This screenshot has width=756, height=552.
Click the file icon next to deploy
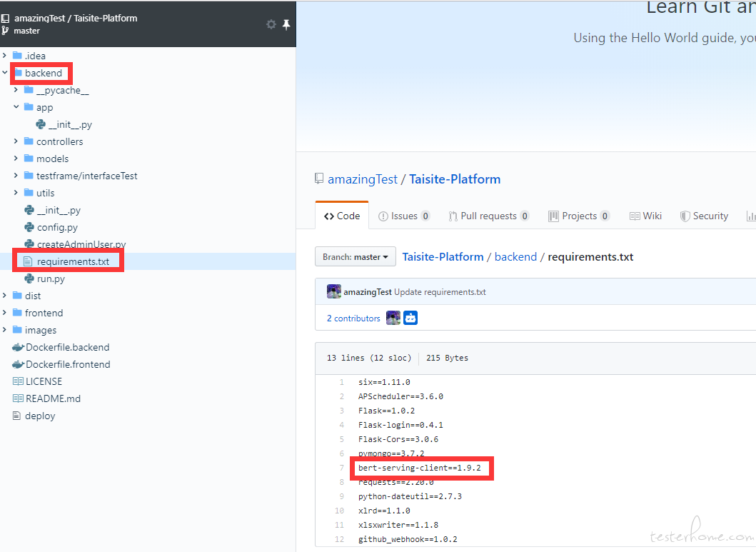tap(17, 416)
